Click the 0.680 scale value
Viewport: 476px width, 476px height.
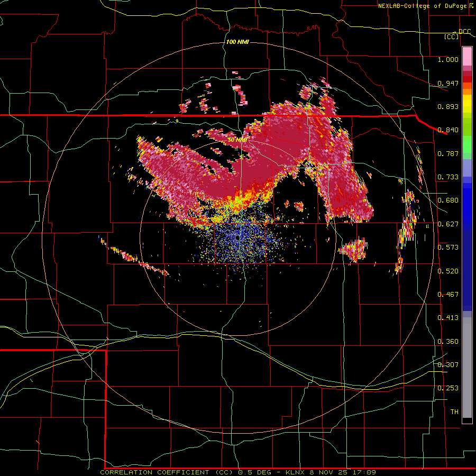pos(448,200)
